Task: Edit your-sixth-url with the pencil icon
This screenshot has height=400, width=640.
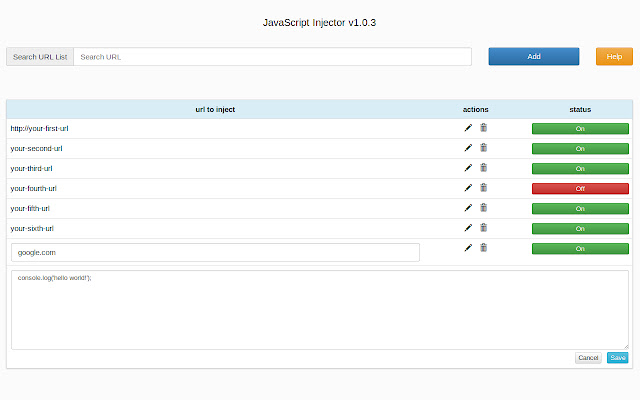Action: (x=468, y=228)
